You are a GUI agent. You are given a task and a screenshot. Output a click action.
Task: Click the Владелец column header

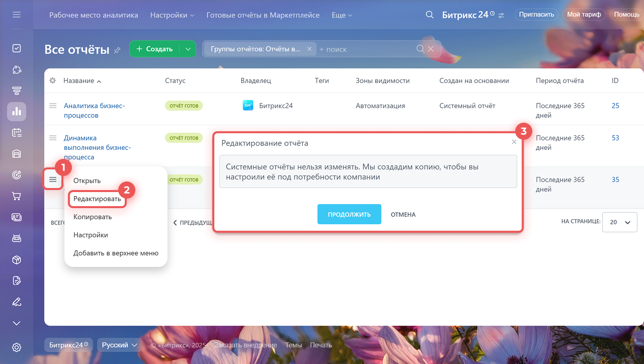(256, 80)
